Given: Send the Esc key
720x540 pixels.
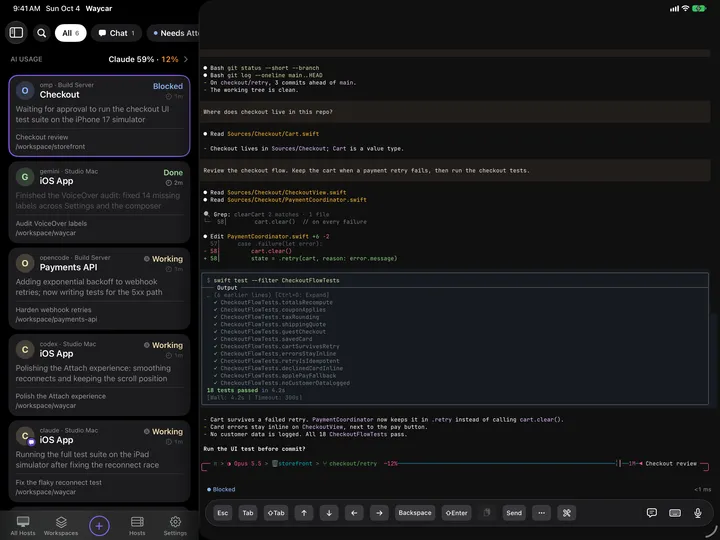Looking at the screenshot, I should click(x=222, y=513).
